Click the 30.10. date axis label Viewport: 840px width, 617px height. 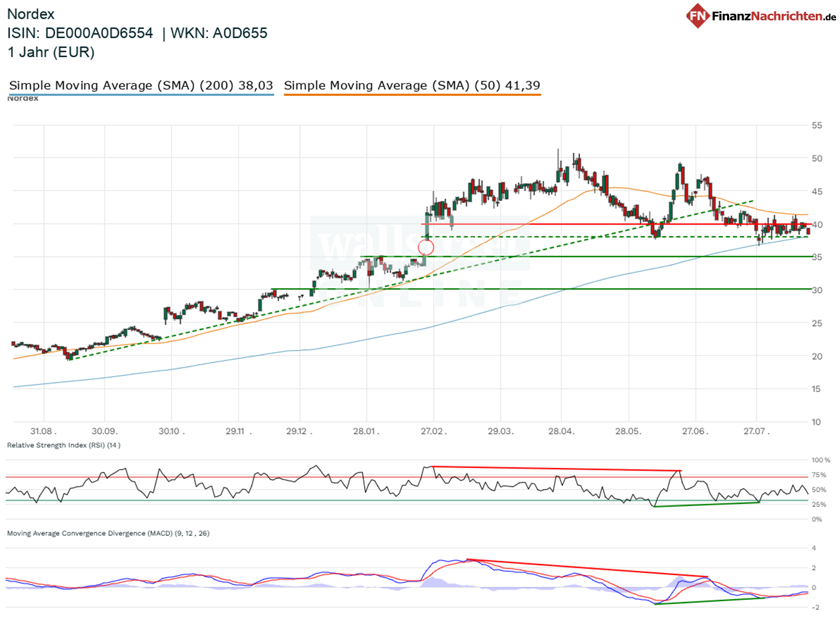point(173,431)
